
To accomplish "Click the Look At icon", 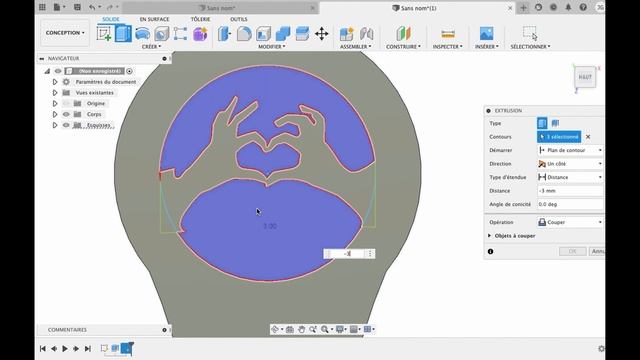I will point(289,329).
